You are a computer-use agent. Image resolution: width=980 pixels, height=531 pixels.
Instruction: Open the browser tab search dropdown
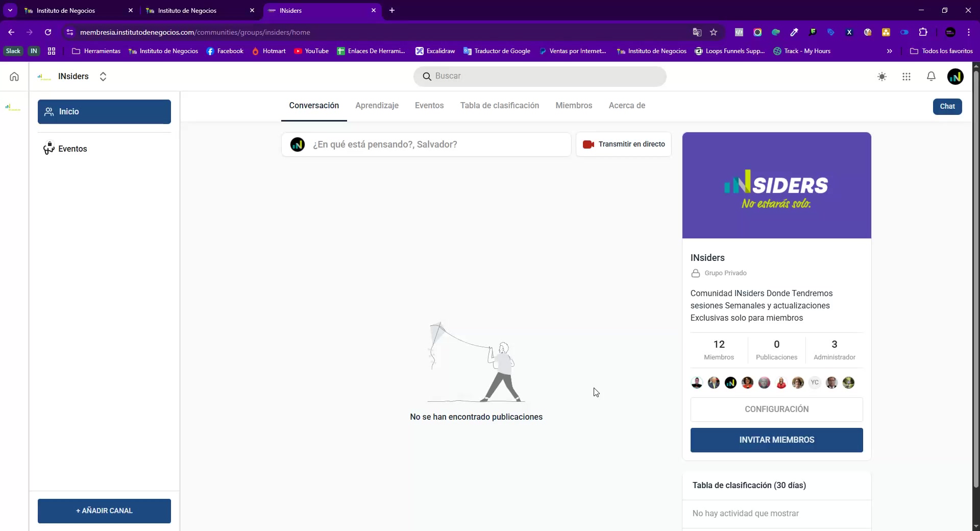point(10,10)
